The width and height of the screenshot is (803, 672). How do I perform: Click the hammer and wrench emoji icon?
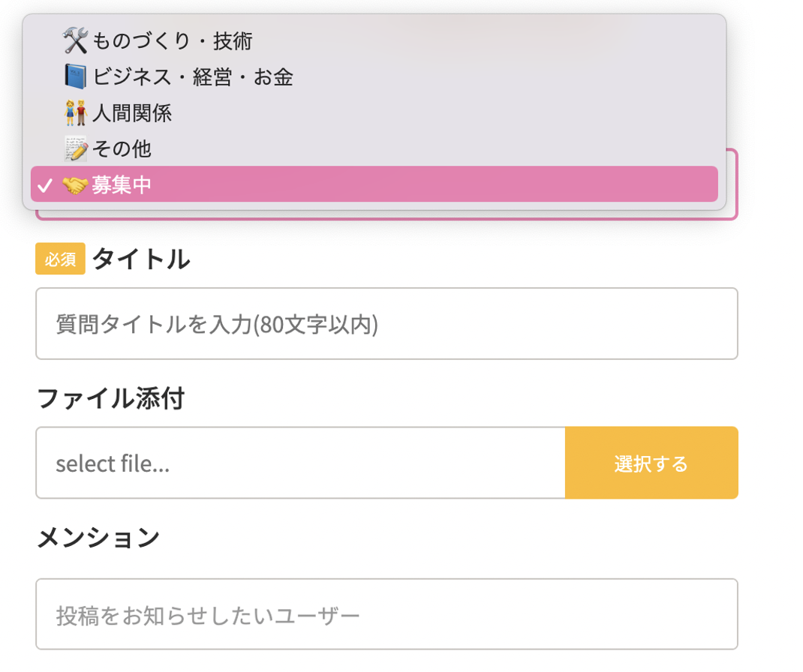click(75, 40)
